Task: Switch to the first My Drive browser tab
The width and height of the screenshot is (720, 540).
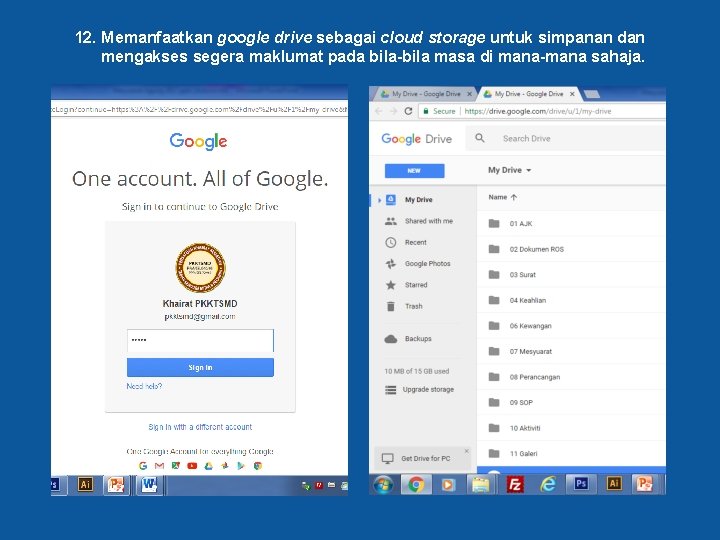Action: tap(425, 94)
